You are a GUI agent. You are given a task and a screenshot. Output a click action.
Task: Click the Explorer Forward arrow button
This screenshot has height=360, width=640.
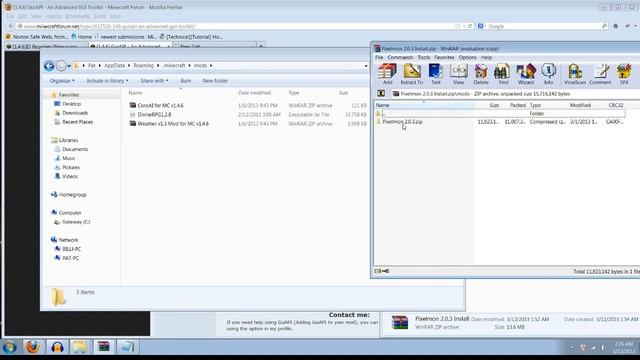pos(61,66)
